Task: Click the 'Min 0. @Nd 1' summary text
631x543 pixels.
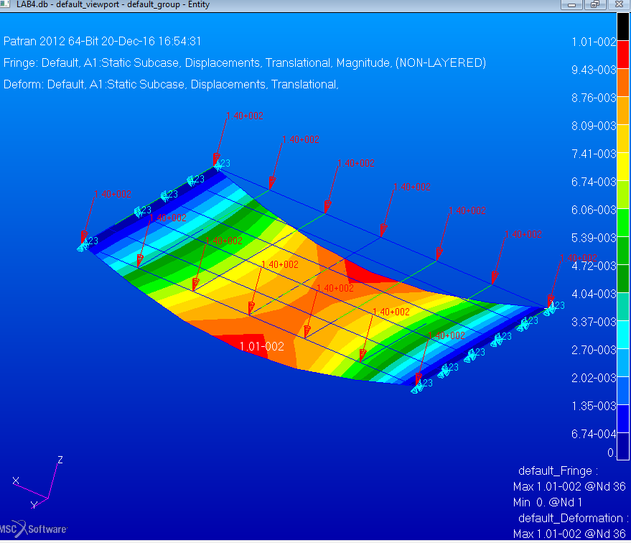Action: coord(547,502)
